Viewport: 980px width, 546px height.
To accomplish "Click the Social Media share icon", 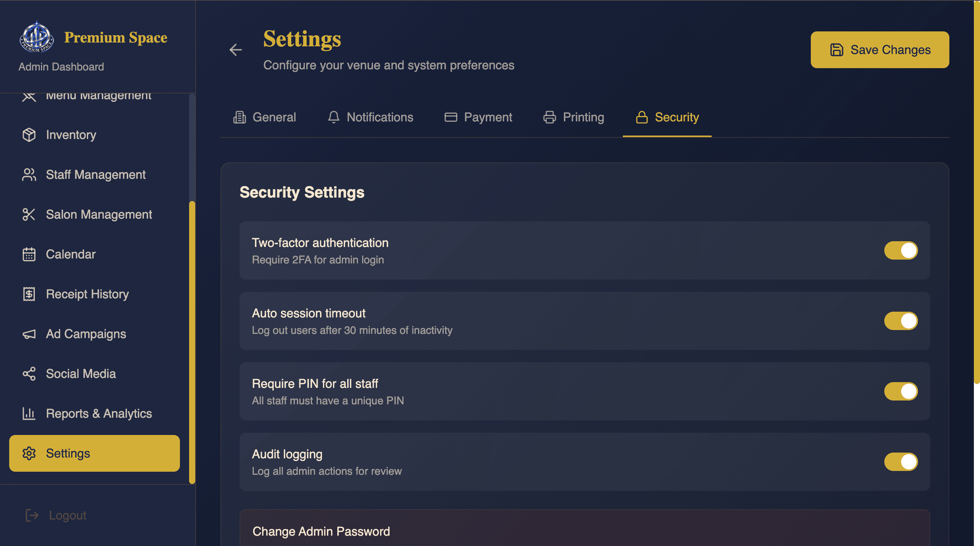I will pyautogui.click(x=29, y=374).
